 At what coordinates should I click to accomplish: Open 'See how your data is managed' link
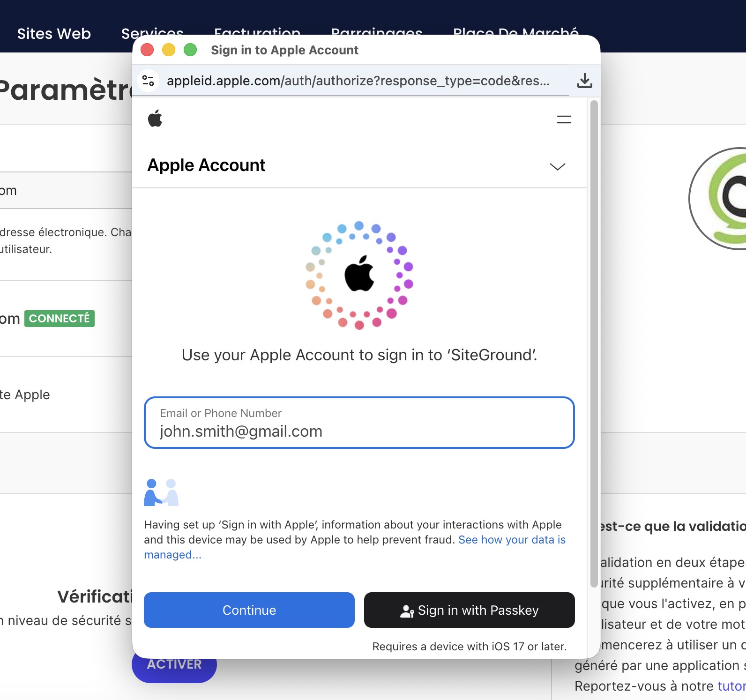coord(512,540)
